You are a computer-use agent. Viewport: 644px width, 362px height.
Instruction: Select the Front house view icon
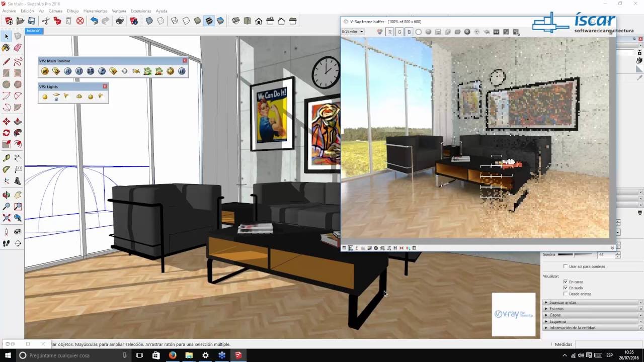click(259, 21)
